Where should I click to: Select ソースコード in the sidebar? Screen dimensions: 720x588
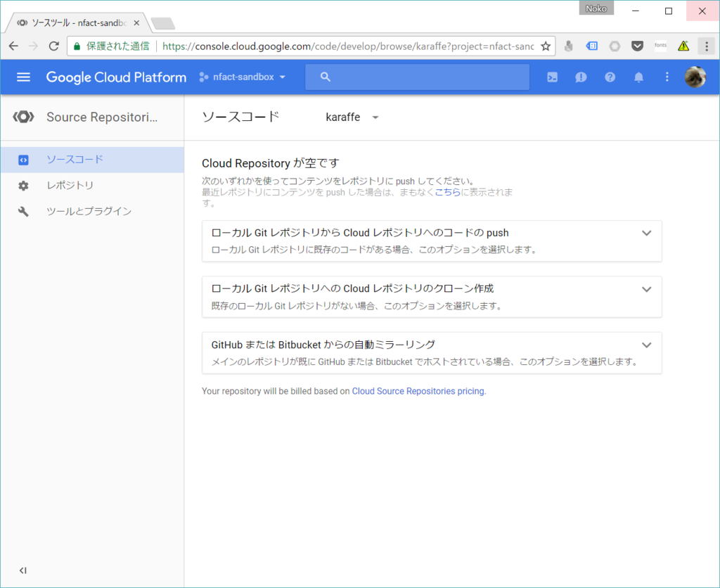(92, 160)
